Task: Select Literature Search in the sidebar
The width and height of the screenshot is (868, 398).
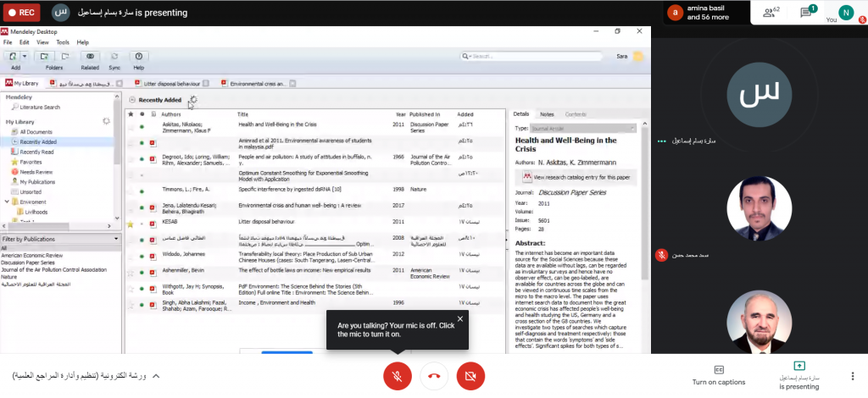Action: [x=39, y=108]
